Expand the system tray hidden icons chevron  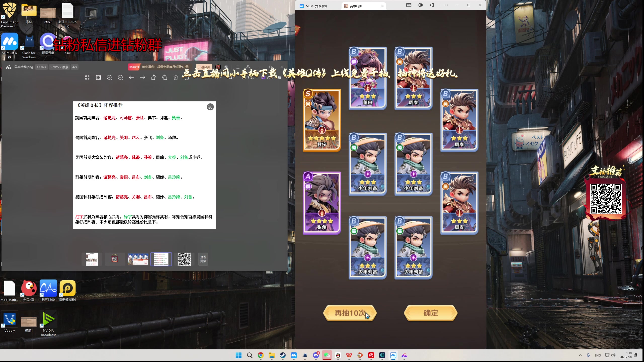[x=580, y=355]
